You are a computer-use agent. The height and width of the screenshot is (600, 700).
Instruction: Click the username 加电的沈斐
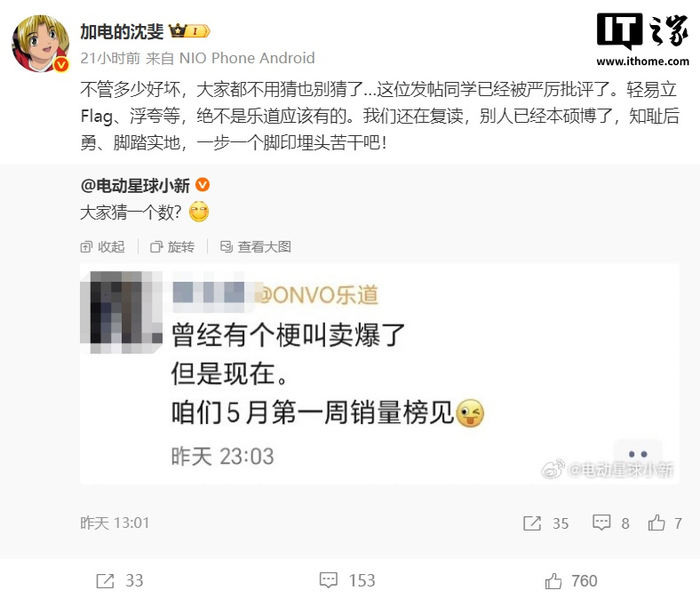click(x=122, y=32)
